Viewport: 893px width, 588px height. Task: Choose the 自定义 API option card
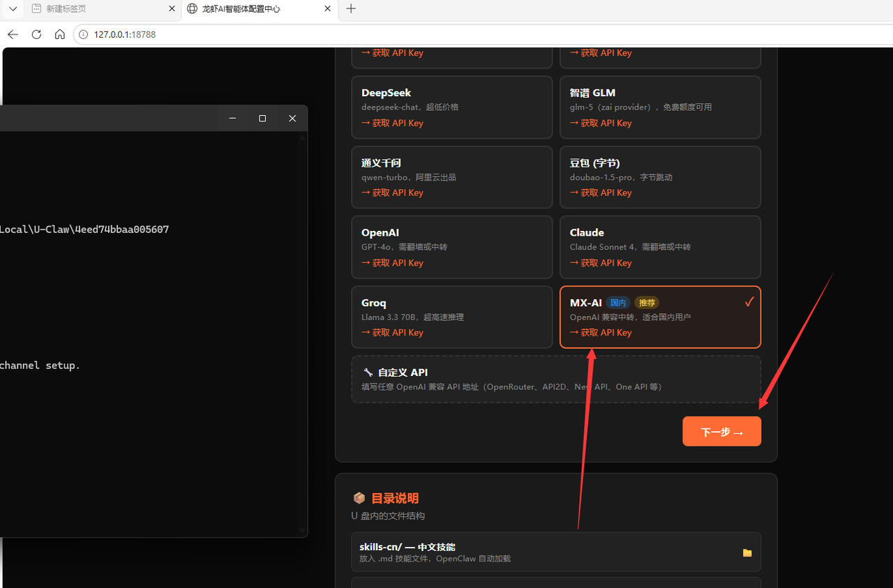pyautogui.click(x=556, y=379)
